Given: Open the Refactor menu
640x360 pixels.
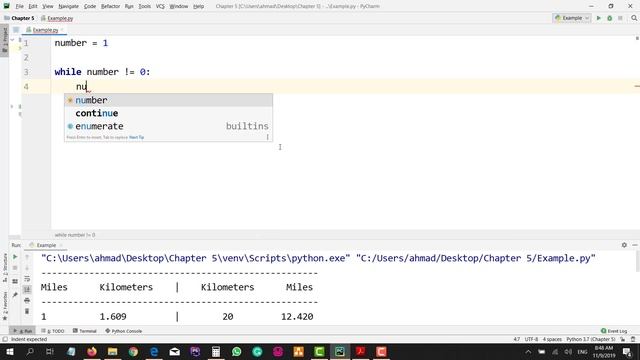Looking at the screenshot, I should (x=110, y=6).
